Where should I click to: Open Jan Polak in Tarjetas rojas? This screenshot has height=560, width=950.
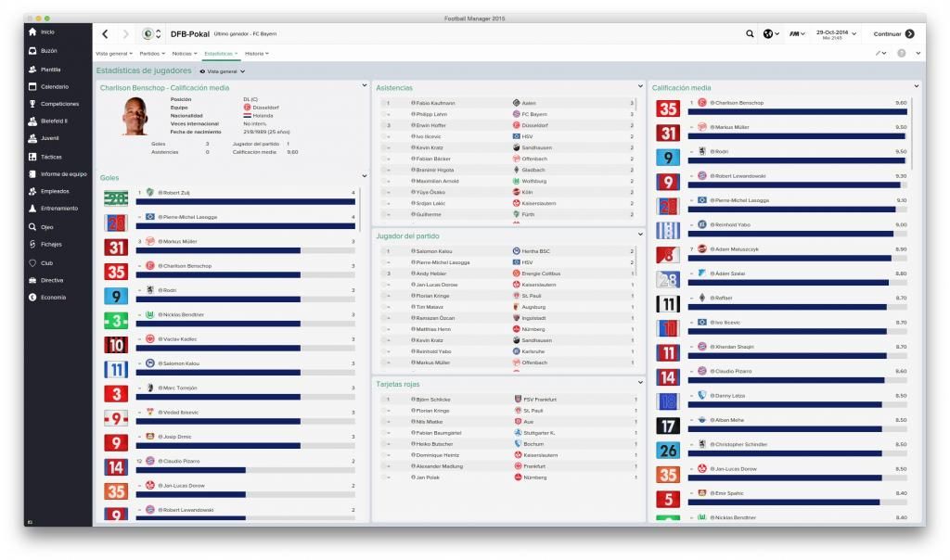click(x=428, y=477)
